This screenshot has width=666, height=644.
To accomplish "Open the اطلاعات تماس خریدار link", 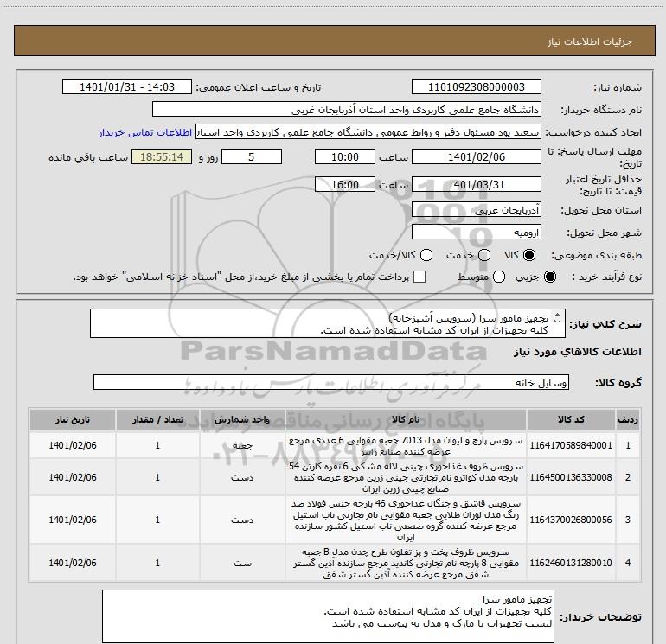I will click(x=145, y=132).
